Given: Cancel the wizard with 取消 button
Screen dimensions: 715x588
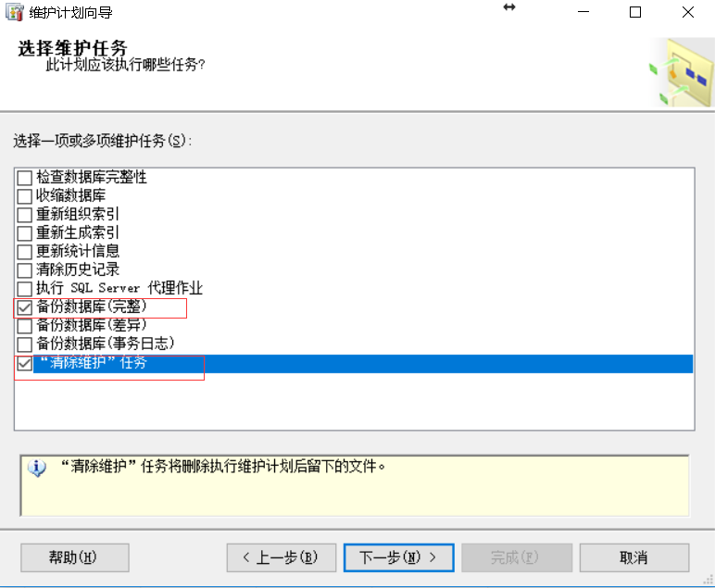Looking at the screenshot, I should 634,557.
